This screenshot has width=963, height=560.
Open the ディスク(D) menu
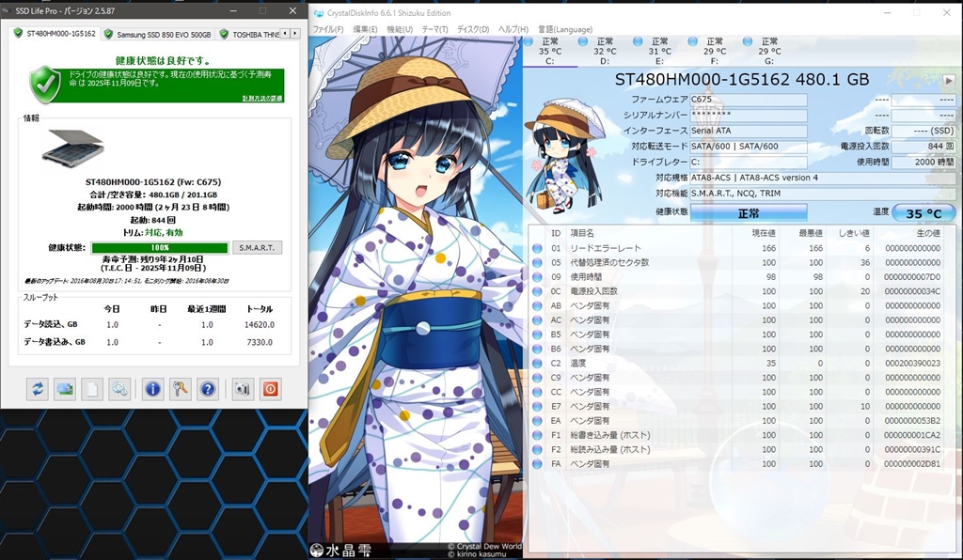coord(473,29)
